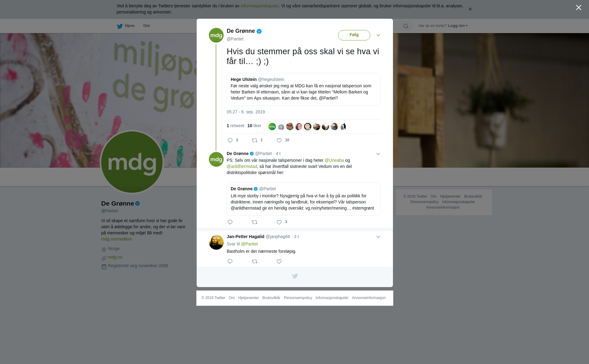Open the more-options chevron beside Følg

[378, 35]
